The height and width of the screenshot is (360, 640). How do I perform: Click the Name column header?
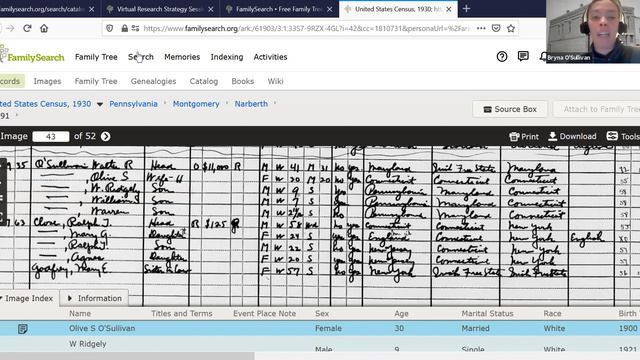pyautogui.click(x=80, y=313)
